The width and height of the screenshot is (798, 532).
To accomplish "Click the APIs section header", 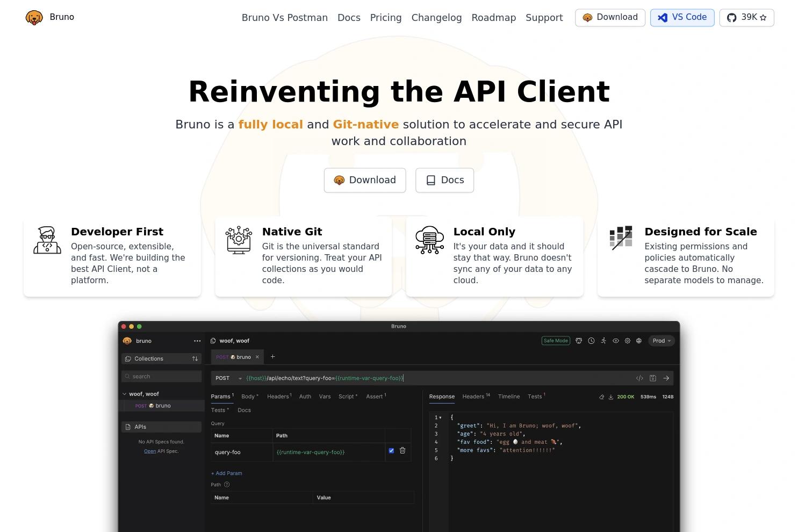I will click(x=161, y=427).
